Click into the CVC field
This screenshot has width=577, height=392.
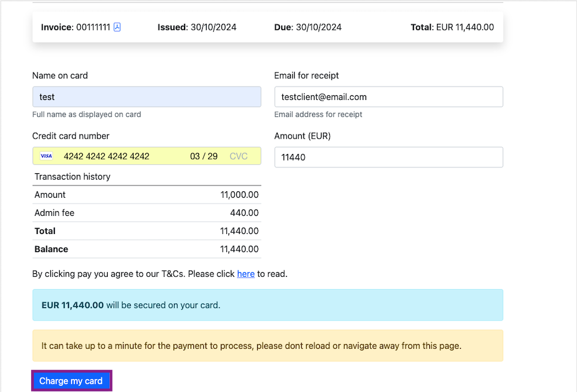[x=238, y=156]
